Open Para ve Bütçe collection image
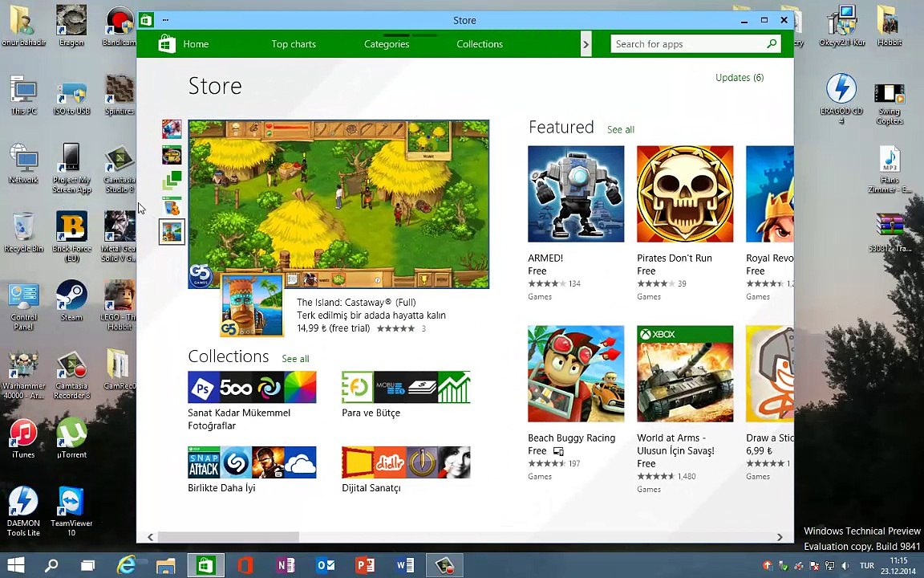The image size is (924, 578). pos(406,387)
